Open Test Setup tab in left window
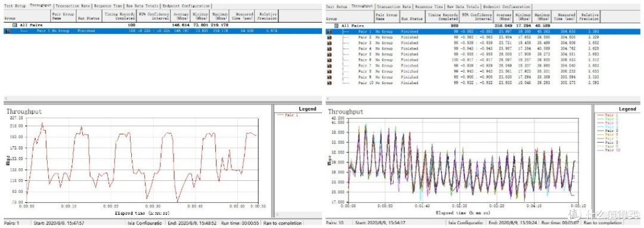The width and height of the screenshot is (644, 228). pyautogui.click(x=15, y=6)
